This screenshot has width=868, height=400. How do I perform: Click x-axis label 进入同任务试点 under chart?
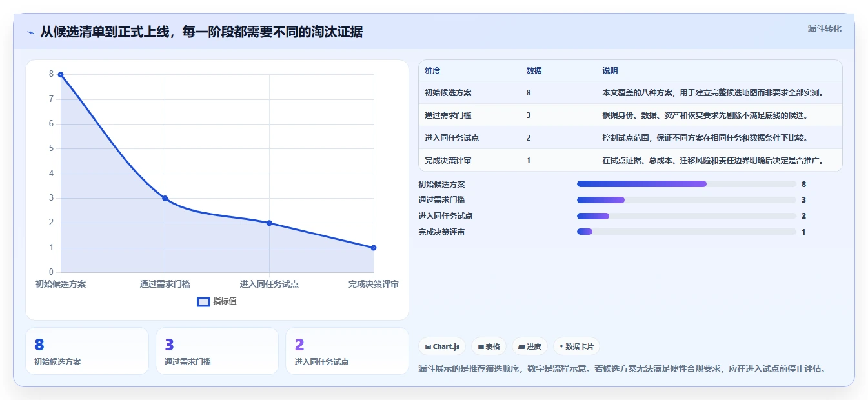pos(269,284)
